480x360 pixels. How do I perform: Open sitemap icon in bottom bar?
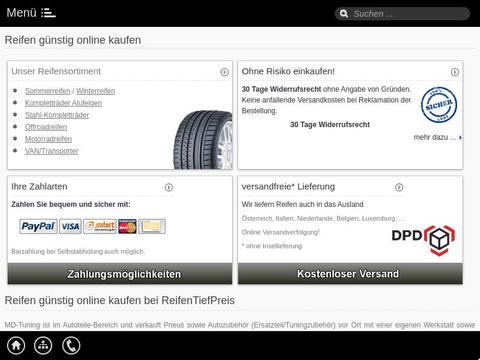(x=43, y=345)
